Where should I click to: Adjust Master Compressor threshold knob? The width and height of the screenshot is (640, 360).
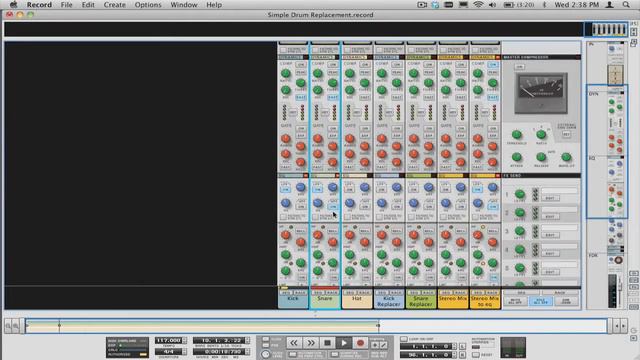click(x=517, y=135)
